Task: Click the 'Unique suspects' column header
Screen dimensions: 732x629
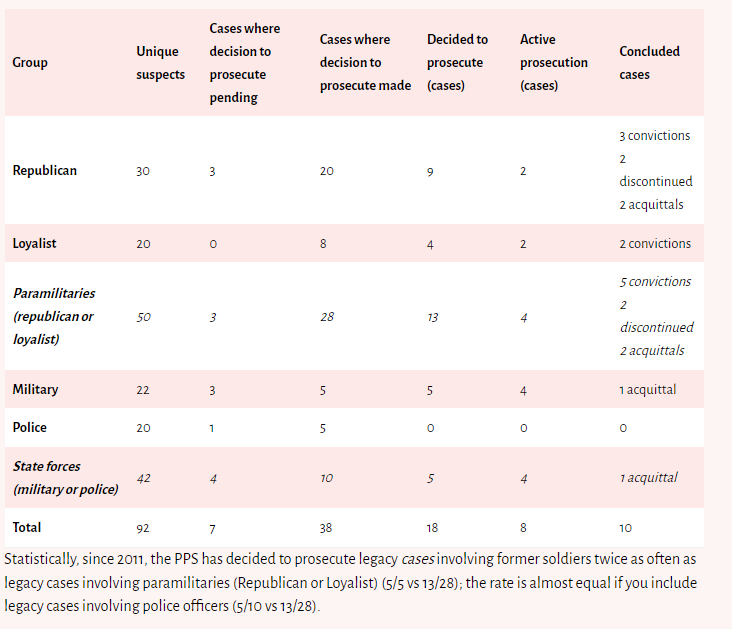Action: click(160, 63)
